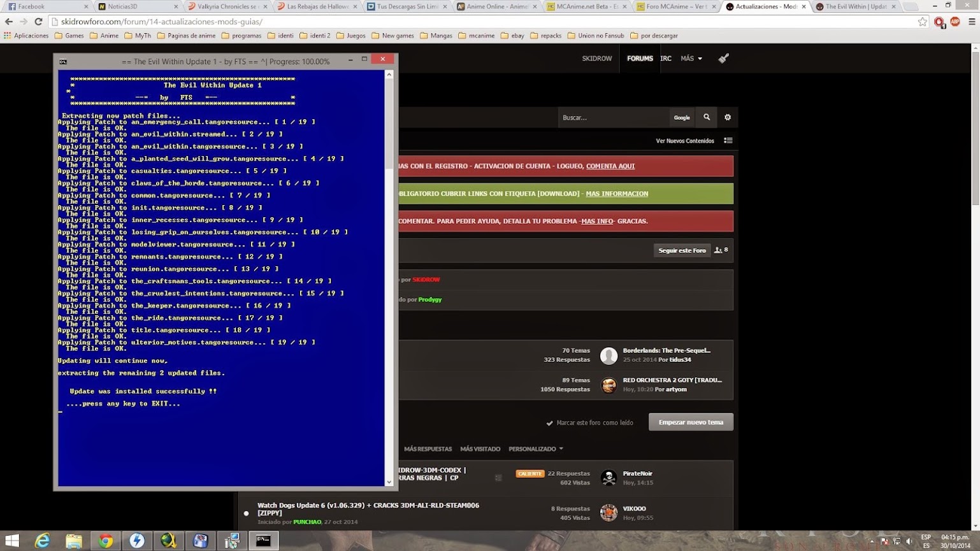Screen dimensions: 980x551
Task: Toggle the unread dot beside Watch Dogs Update 6
Action: tap(246, 513)
